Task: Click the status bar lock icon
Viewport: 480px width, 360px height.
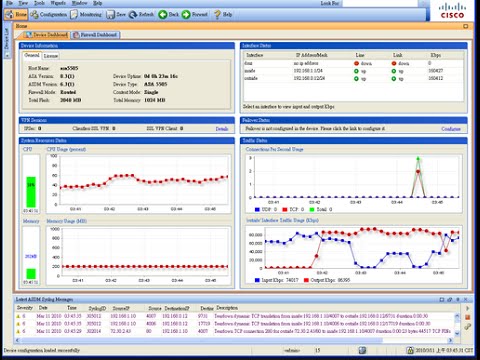Action: [410, 350]
